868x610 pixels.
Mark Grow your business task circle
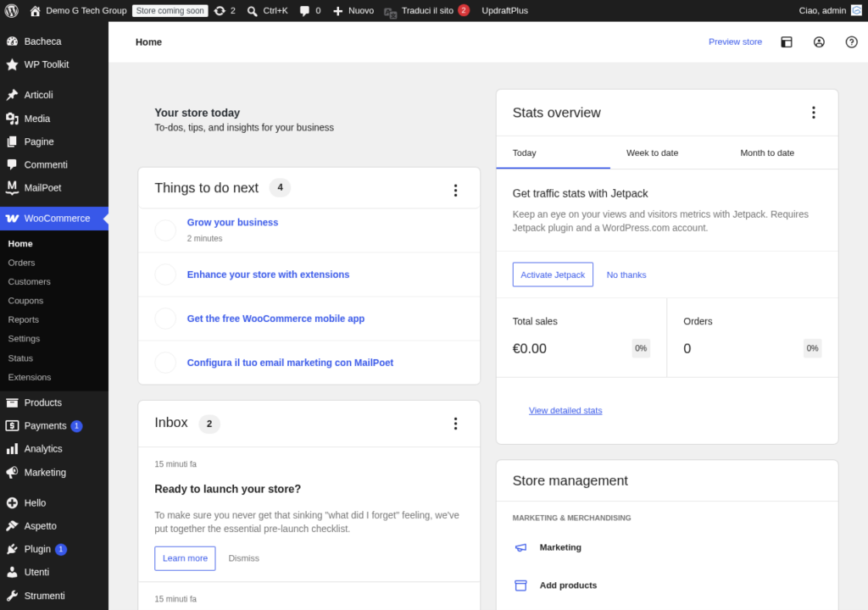[165, 230]
